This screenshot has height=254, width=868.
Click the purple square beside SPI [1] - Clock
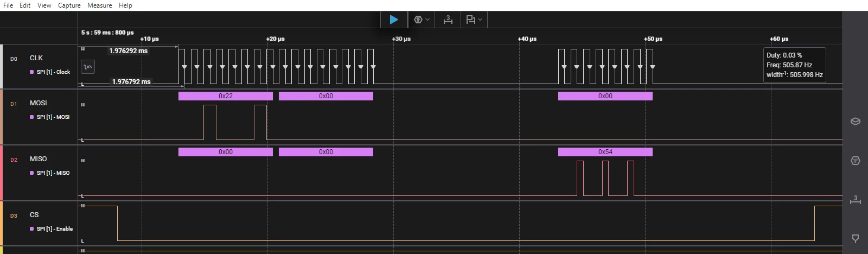coord(31,72)
